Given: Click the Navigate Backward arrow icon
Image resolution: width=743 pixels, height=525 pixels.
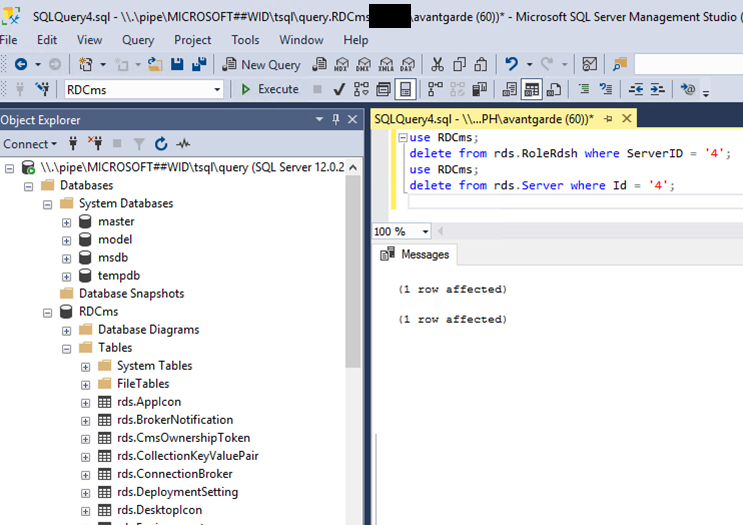Looking at the screenshot, I should pos(21,64).
